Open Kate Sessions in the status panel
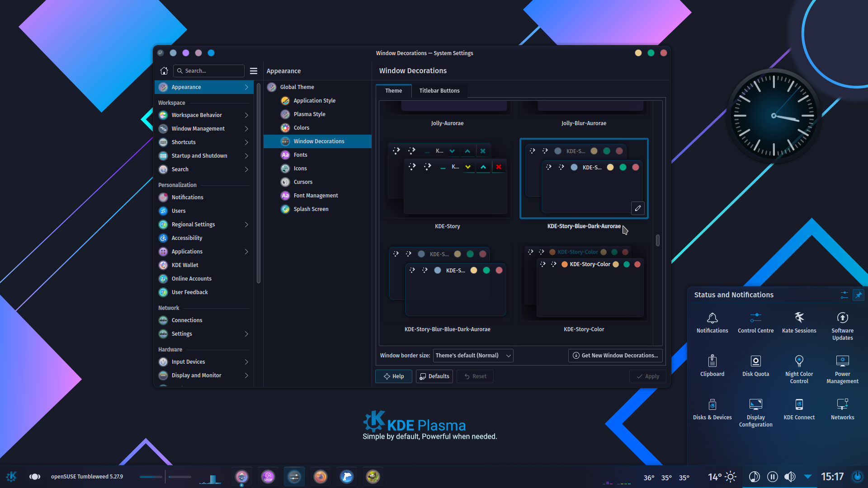The image size is (868, 488). (x=799, y=323)
